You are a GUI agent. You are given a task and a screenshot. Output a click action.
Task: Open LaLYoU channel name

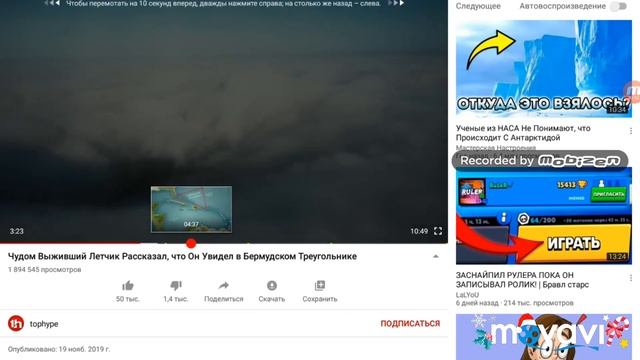pos(467,295)
